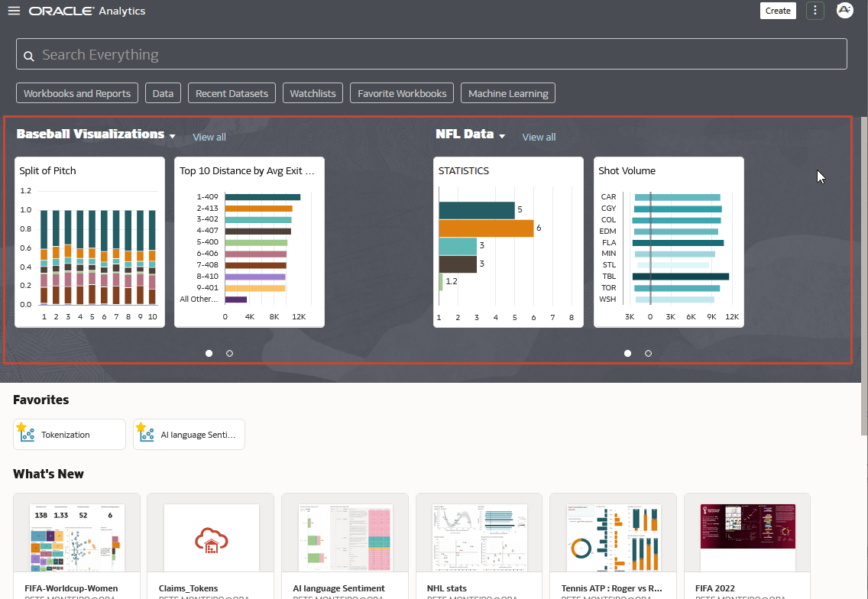Open the Tokenization favorite
The width and height of the screenshot is (868, 599).
tap(70, 434)
